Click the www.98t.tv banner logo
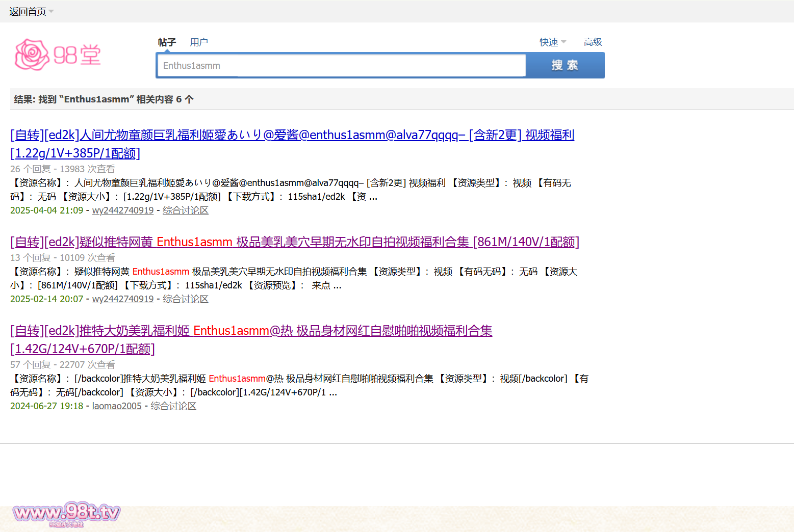Viewport: 794px width, 532px height. (x=66, y=514)
